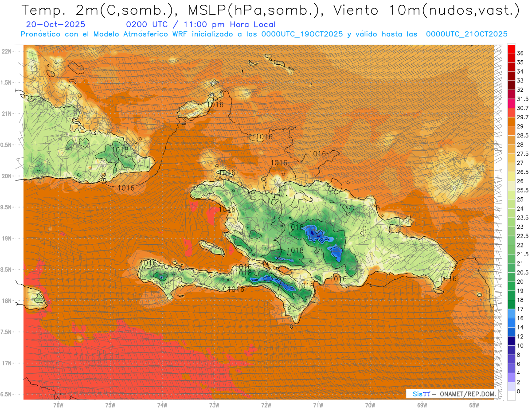Select the dark green swatch between 17 and 18

click(511, 305)
